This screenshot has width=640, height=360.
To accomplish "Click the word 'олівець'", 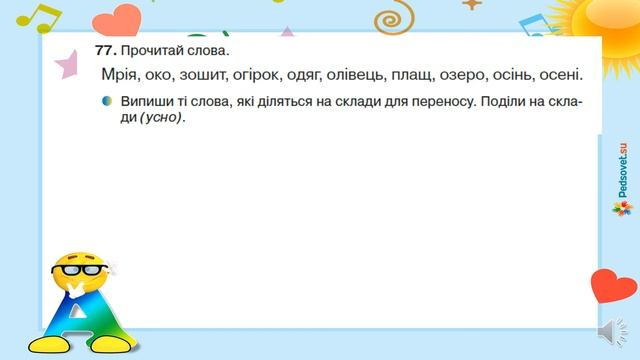I will [355, 76].
